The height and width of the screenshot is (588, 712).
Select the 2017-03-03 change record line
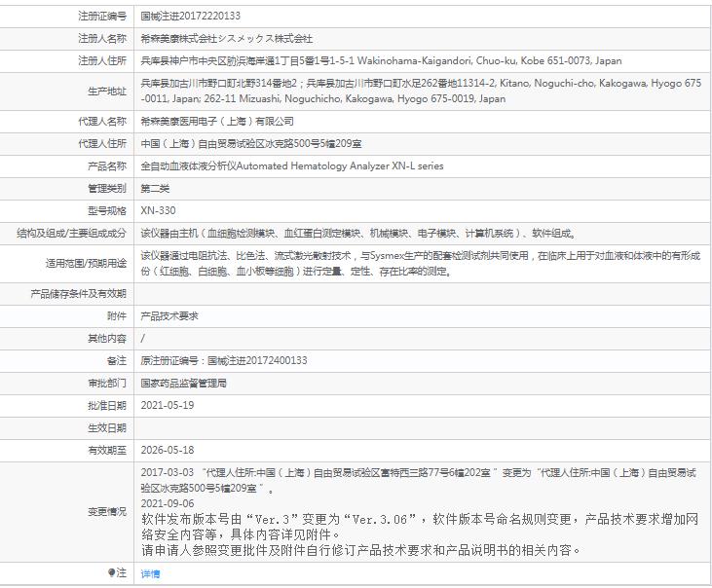click(418, 481)
